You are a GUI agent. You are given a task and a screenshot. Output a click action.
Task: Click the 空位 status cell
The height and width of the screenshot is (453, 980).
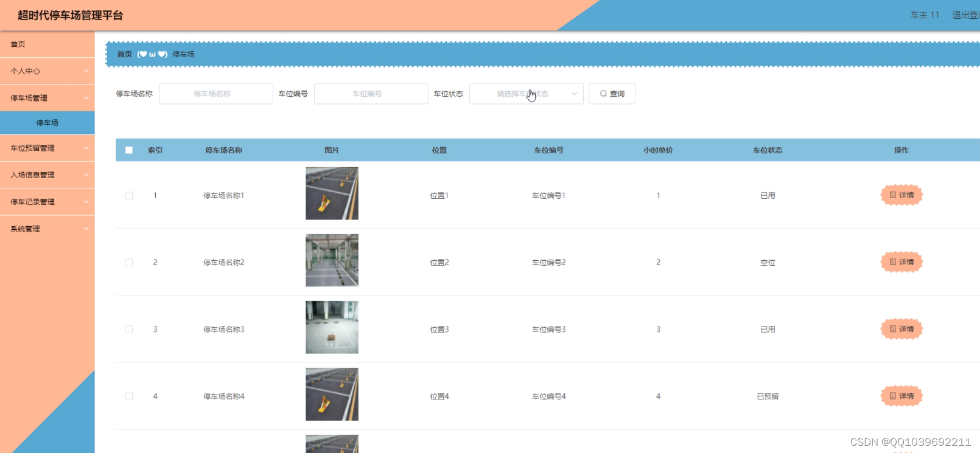768,263
